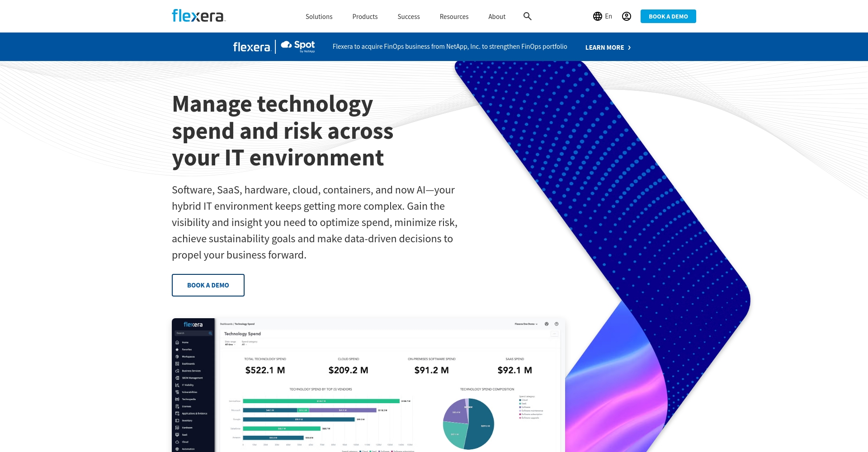Open the site search magnifier icon
This screenshot has width=868, height=452.
point(527,16)
